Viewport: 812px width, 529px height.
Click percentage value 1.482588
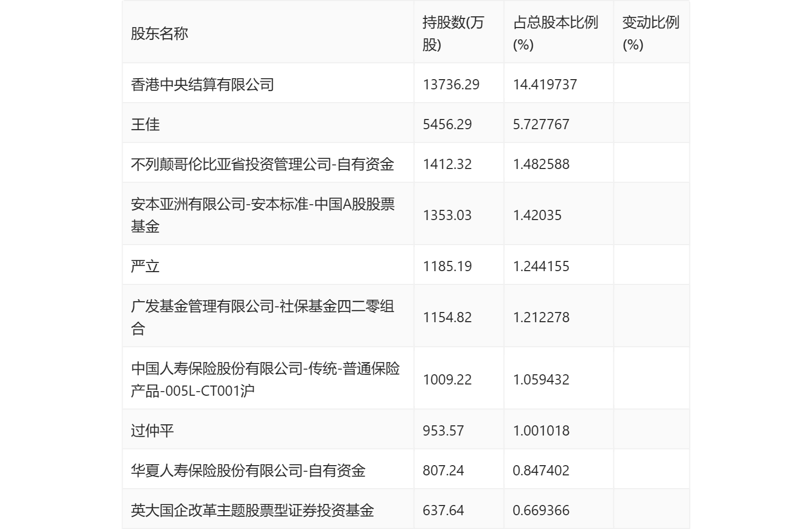click(541, 164)
